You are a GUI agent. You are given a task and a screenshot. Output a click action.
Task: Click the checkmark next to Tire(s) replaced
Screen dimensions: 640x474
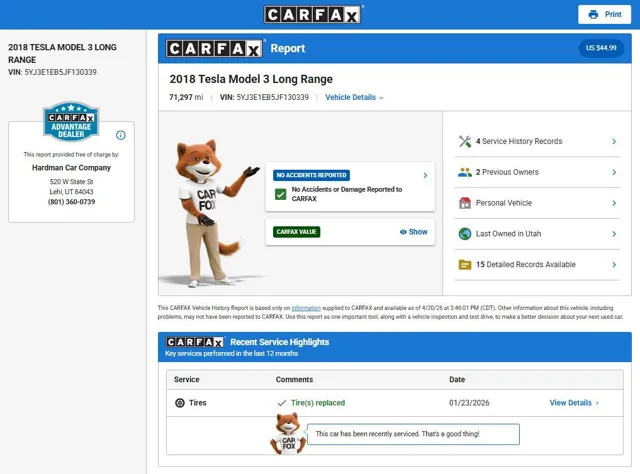tap(282, 403)
